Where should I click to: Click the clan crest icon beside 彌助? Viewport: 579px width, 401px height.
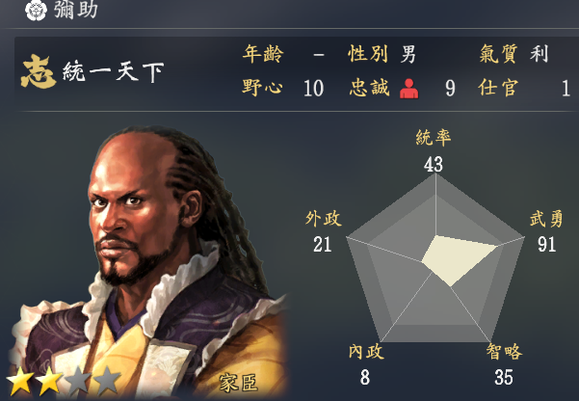coord(36,10)
